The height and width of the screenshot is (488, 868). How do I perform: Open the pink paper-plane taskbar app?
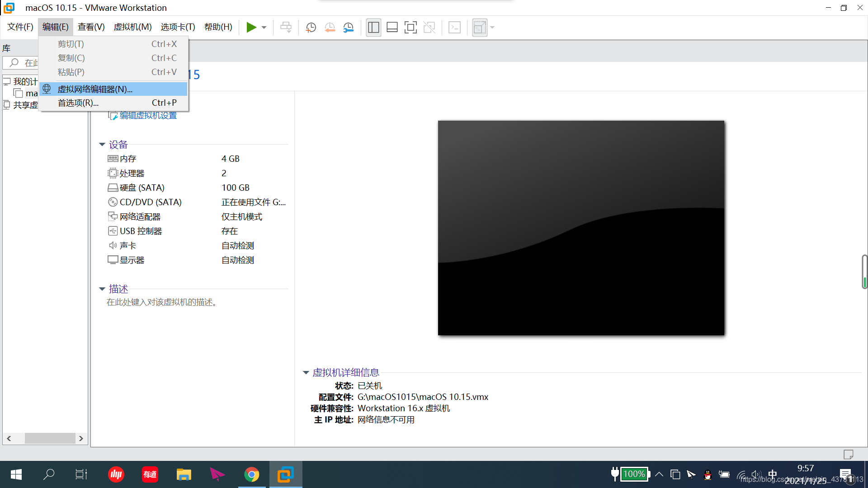point(217,474)
